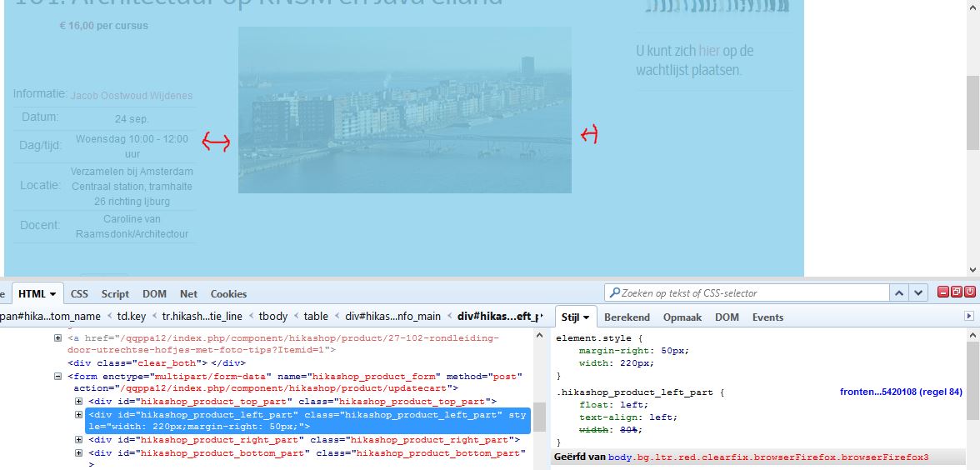
Task: Go to previous search result arrow
Action: [x=898, y=293]
